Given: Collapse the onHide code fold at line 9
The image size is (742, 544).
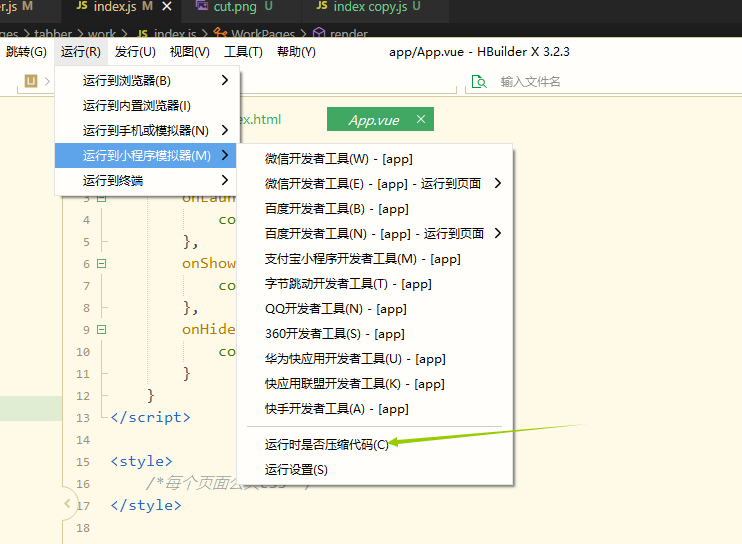Looking at the screenshot, I should [101, 329].
